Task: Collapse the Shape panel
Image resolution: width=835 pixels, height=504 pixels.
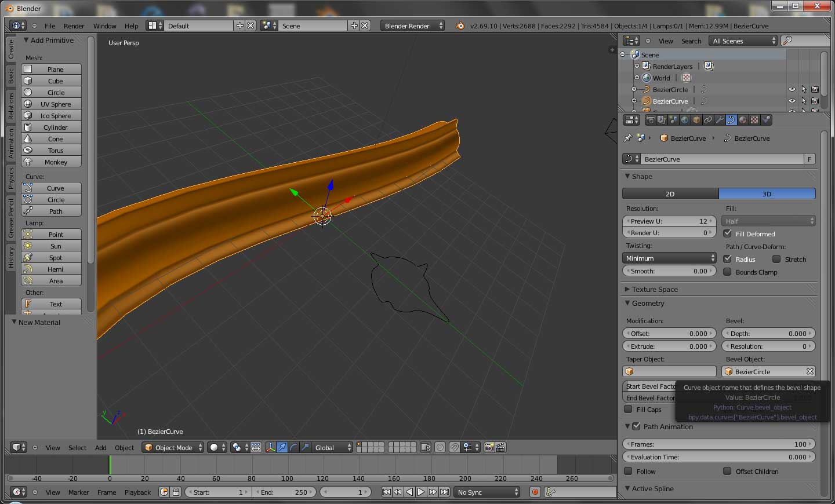Action: [x=627, y=176]
